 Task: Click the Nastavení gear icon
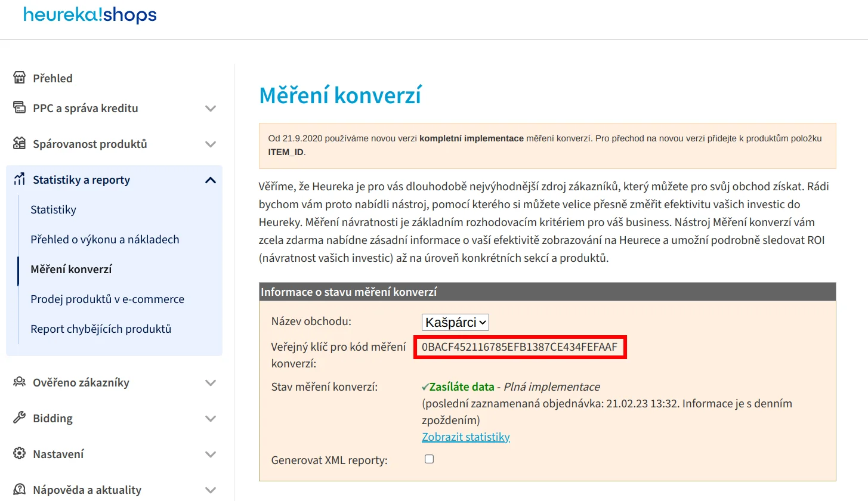(20, 454)
